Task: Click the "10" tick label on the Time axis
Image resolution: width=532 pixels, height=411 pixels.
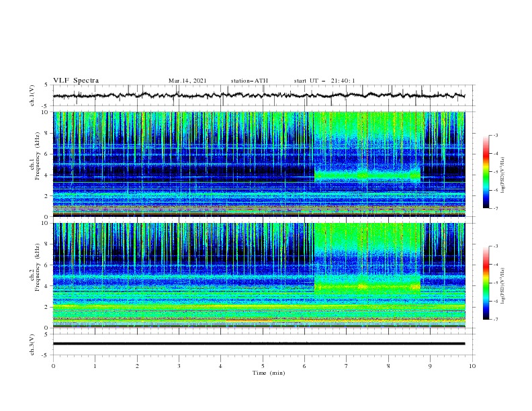Action: [472, 366]
